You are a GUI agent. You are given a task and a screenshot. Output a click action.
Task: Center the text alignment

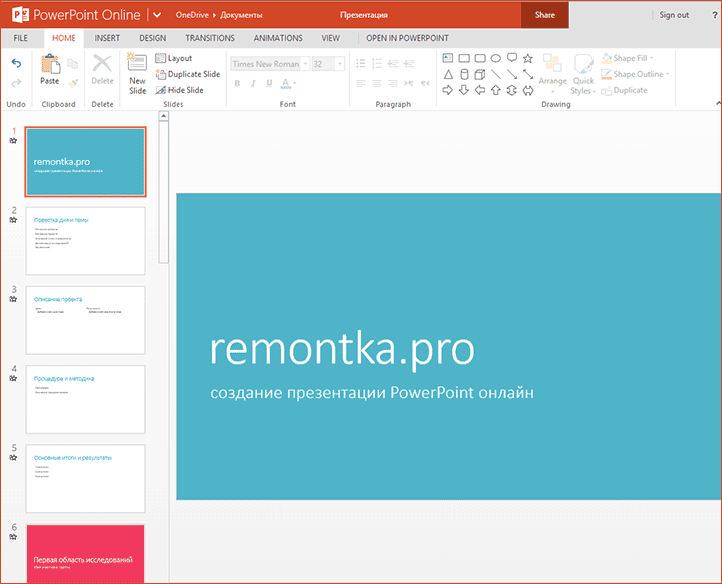[377, 83]
